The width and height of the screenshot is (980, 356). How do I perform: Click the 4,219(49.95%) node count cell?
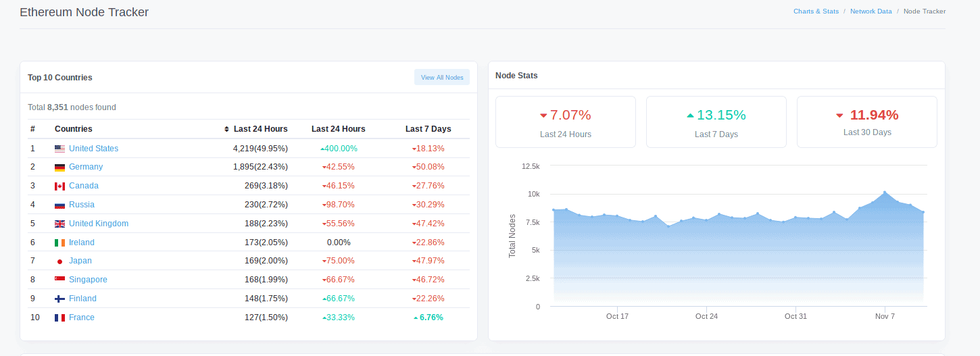(x=260, y=149)
